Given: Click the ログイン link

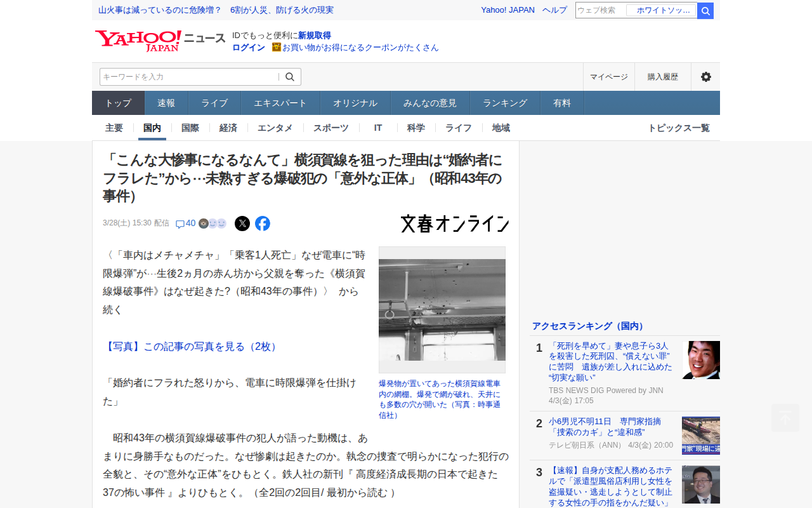Looking at the screenshot, I should point(249,47).
